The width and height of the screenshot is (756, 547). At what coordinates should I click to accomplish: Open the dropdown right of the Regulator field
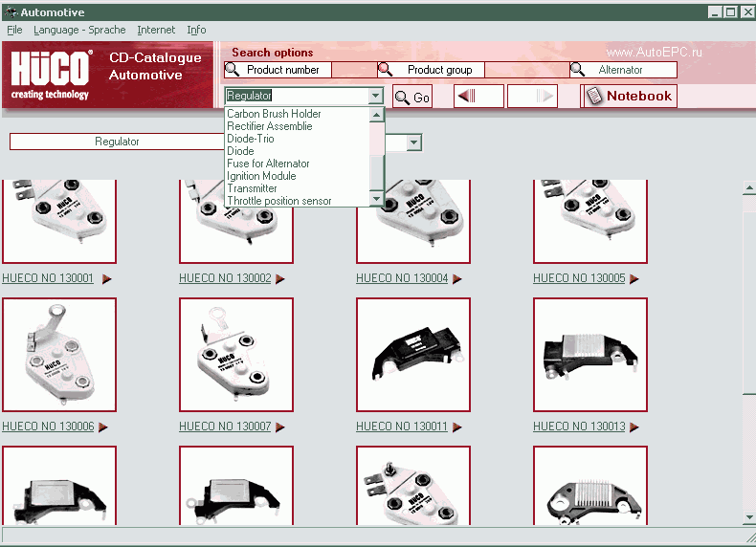click(x=413, y=142)
